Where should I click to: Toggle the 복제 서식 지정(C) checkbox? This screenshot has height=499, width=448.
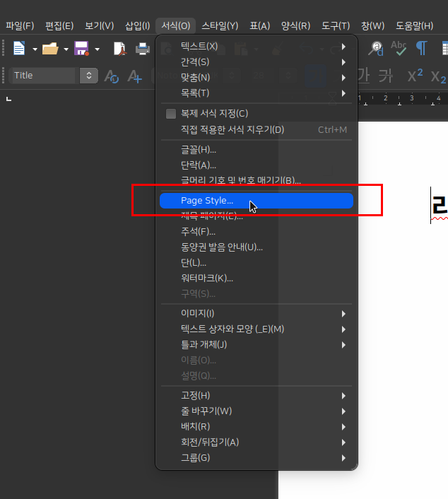170,114
